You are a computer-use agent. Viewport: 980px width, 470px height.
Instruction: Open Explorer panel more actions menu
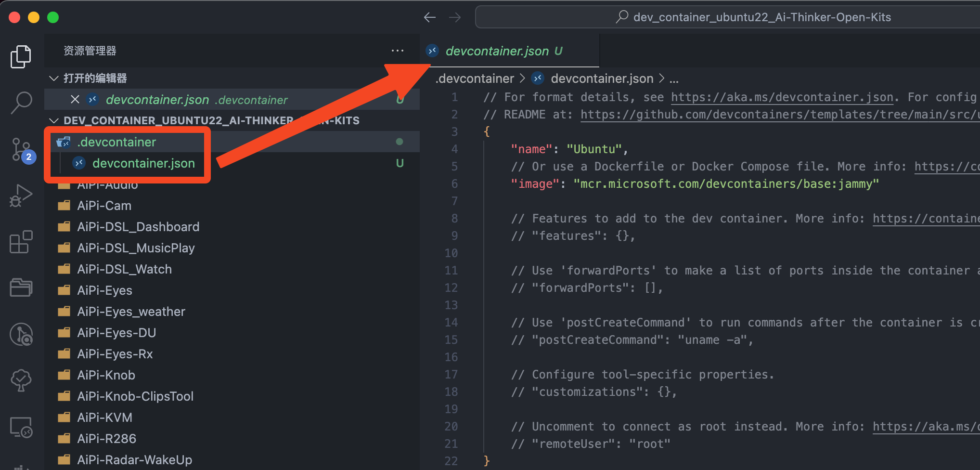(x=398, y=51)
